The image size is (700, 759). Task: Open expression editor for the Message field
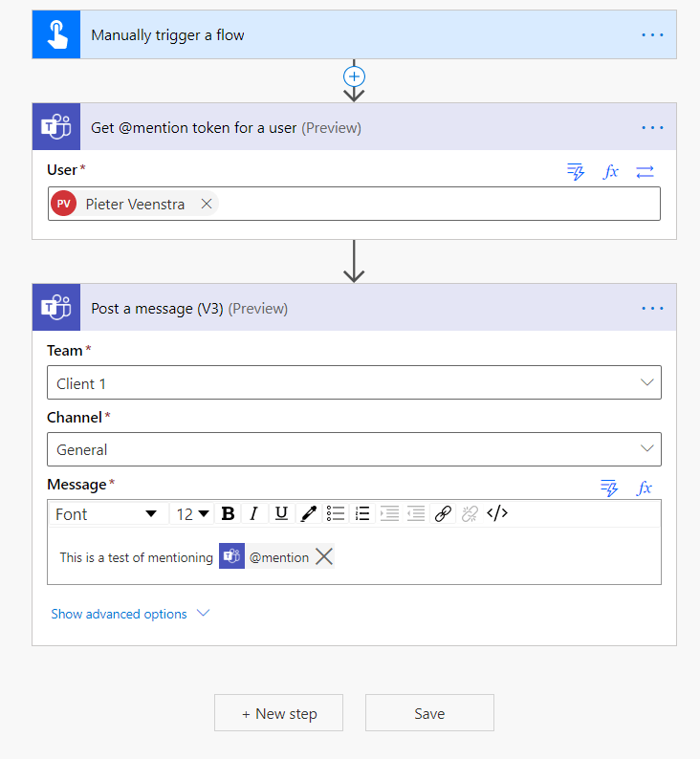pos(645,488)
